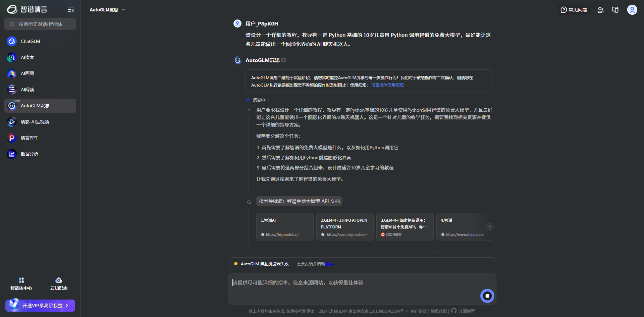Open 清影-AI生视频 icon
Viewport: 644px width, 317px height.
pos(12,122)
